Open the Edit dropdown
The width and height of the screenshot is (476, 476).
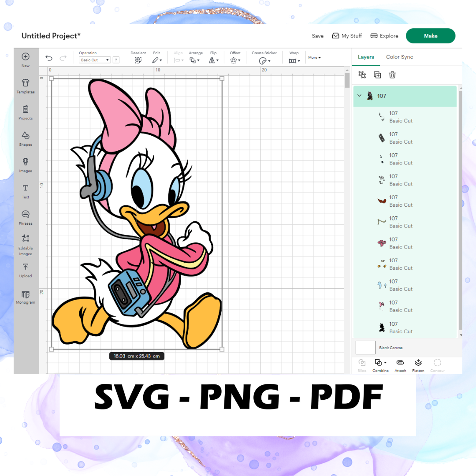(x=157, y=60)
